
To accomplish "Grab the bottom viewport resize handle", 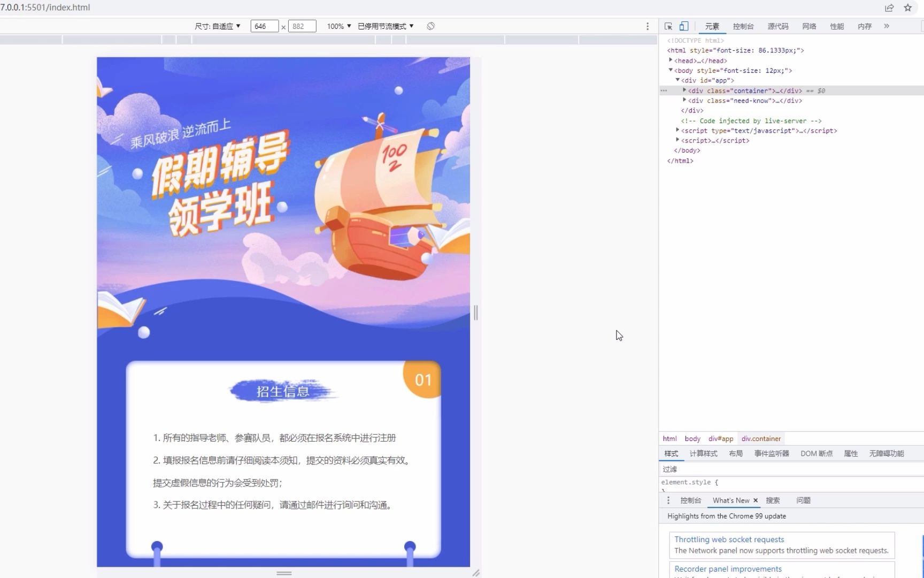I will (x=284, y=573).
